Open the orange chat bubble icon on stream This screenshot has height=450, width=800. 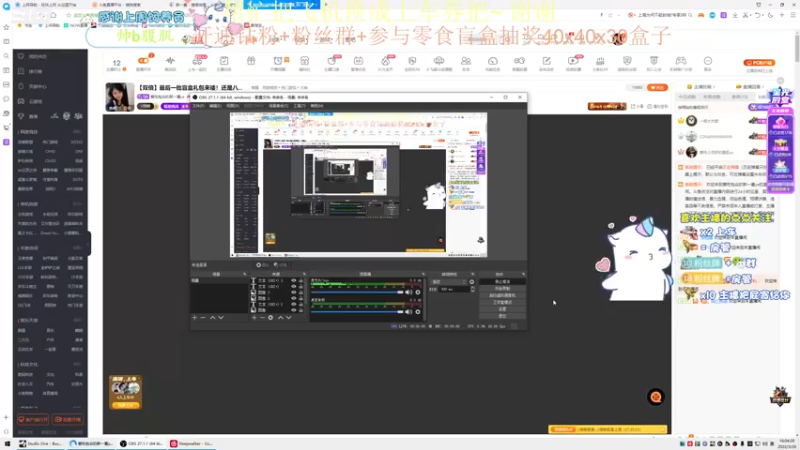656,396
